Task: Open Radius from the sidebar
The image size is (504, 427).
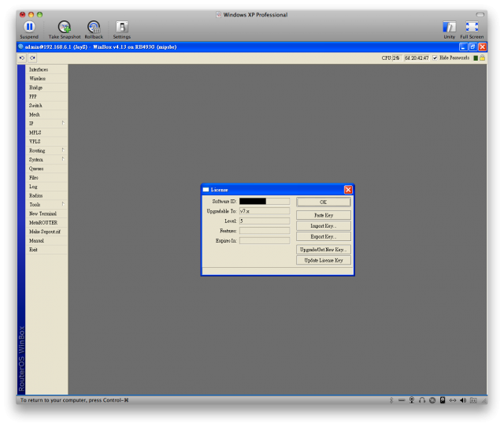Action: coord(46,195)
